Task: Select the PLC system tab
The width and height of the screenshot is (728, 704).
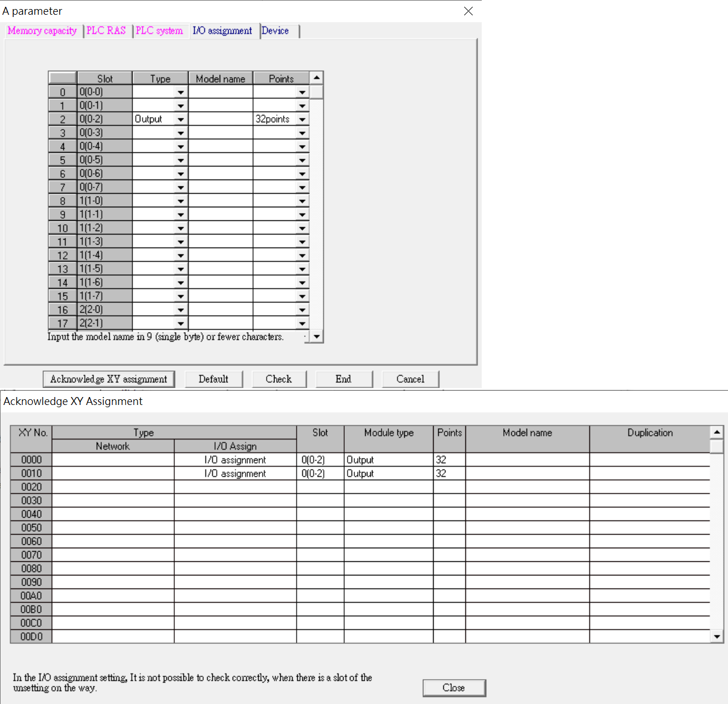Action: pos(159,31)
